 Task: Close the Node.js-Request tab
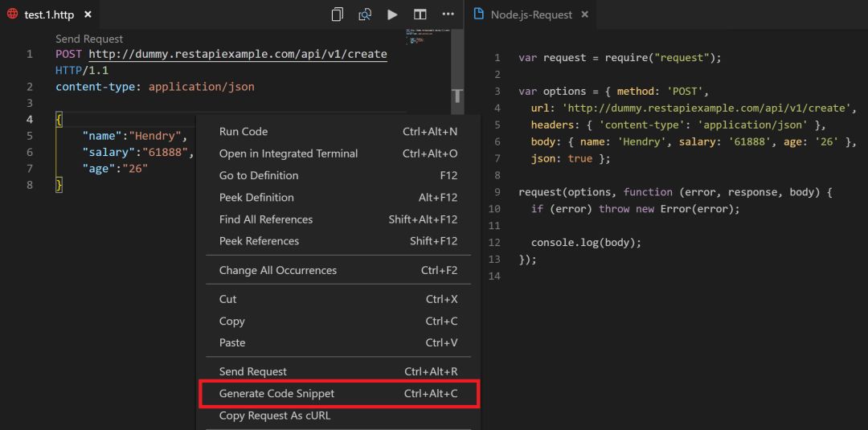coord(584,14)
